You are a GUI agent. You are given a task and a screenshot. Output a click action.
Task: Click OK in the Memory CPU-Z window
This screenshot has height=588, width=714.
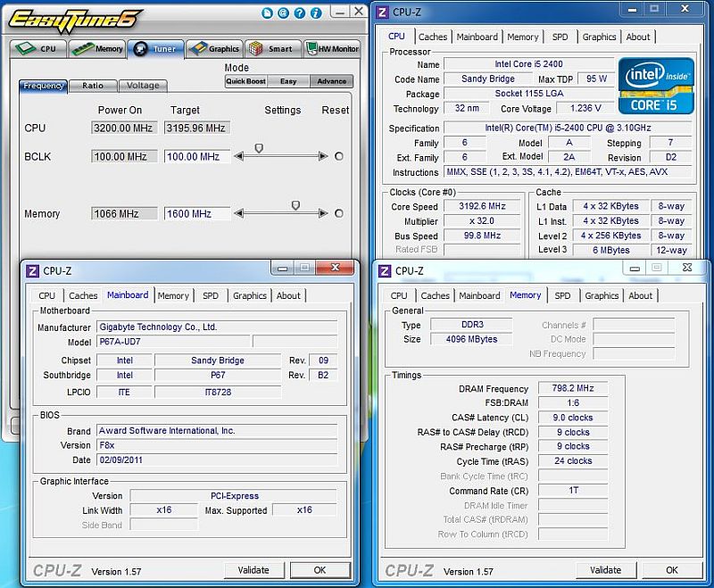[672, 570]
